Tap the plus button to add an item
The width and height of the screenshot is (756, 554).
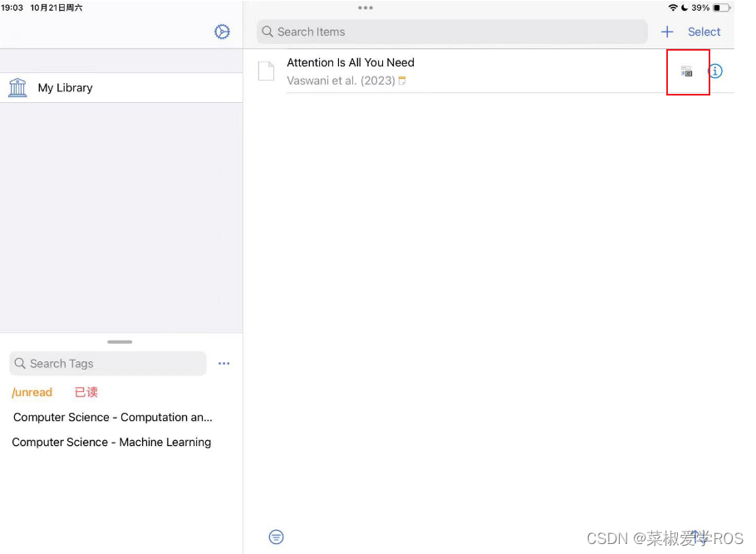click(667, 32)
